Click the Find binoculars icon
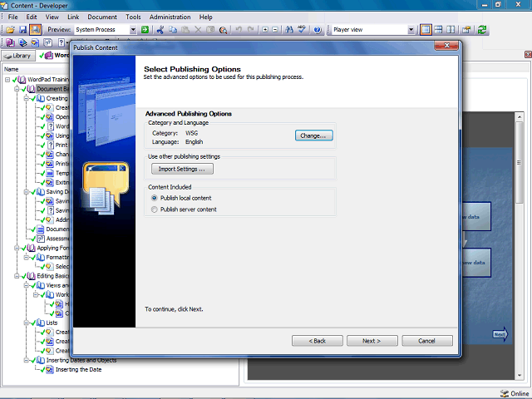This screenshot has height=399, width=532. (289, 30)
